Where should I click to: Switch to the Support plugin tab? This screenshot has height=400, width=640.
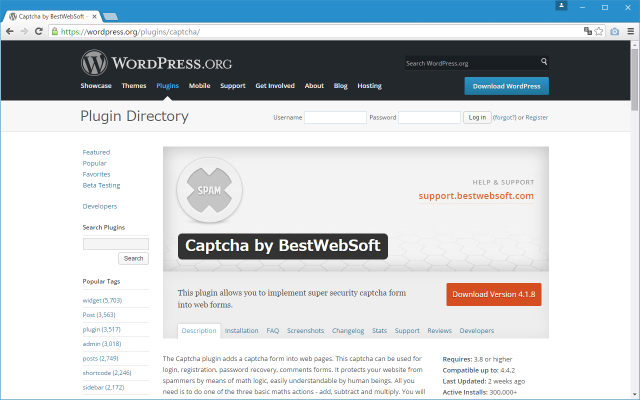click(407, 331)
